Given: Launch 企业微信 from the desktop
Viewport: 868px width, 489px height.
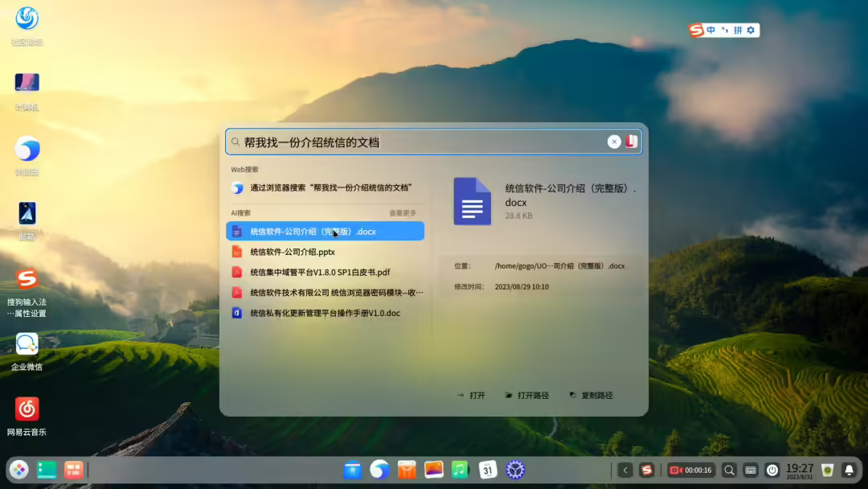Looking at the screenshot, I should click(27, 344).
